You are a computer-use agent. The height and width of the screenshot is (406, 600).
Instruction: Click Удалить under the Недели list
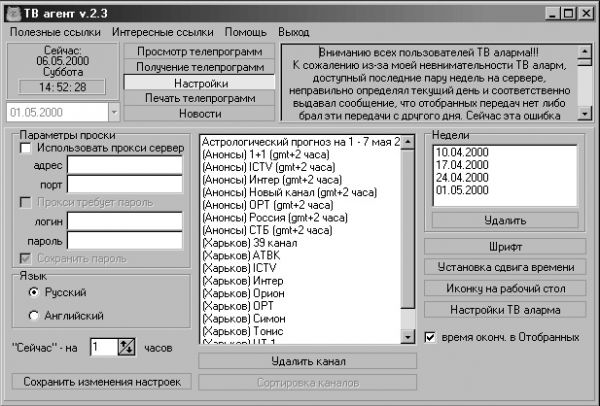[505, 220]
